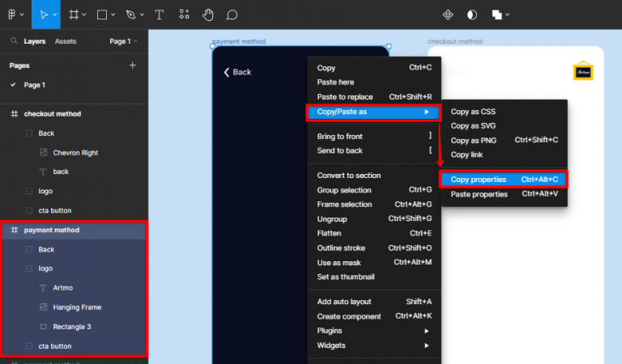Image resolution: width=622 pixels, height=364 pixels.
Task: Choose Ungroup in context menu
Action: (x=374, y=219)
